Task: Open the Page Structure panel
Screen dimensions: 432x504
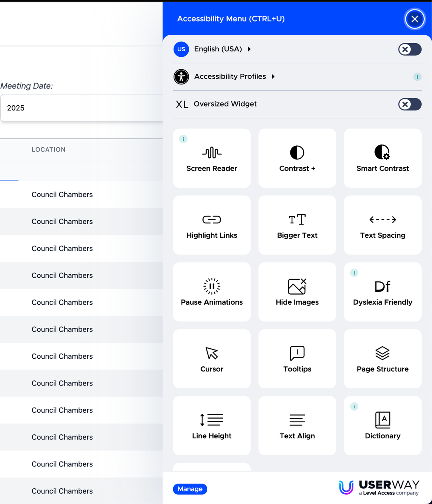Action: [382, 359]
